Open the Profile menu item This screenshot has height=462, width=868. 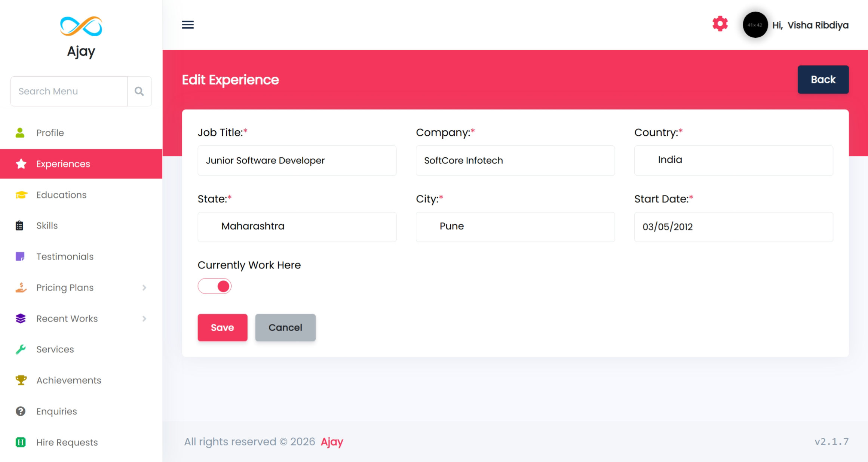point(50,133)
